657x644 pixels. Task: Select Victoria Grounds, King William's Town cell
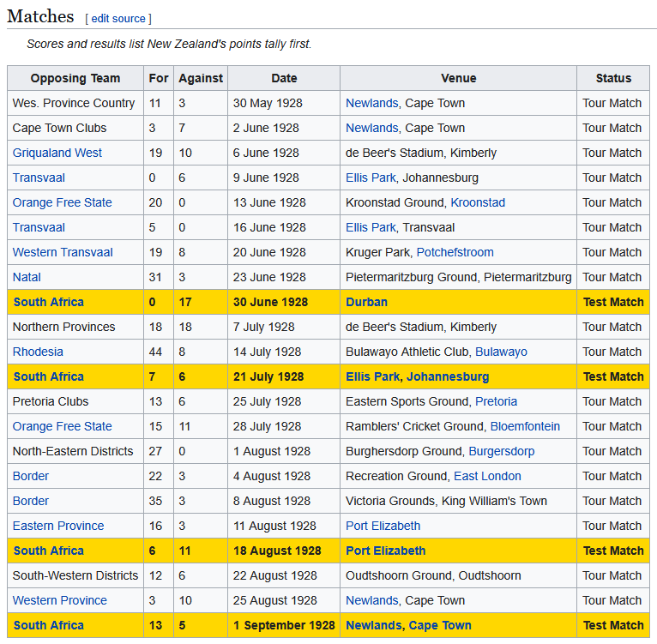[458, 501]
